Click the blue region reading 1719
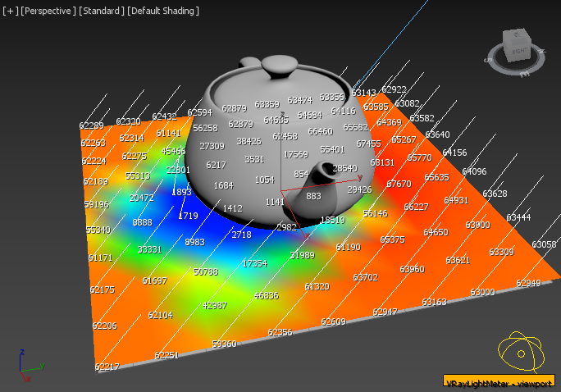This screenshot has height=392, width=561. 188,216
